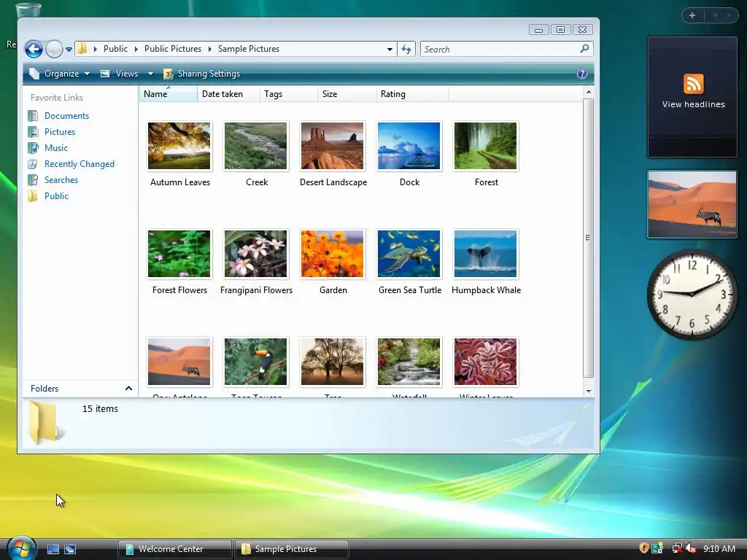The image size is (747, 560).
Task: Focus the Search input field
Action: coord(500,49)
